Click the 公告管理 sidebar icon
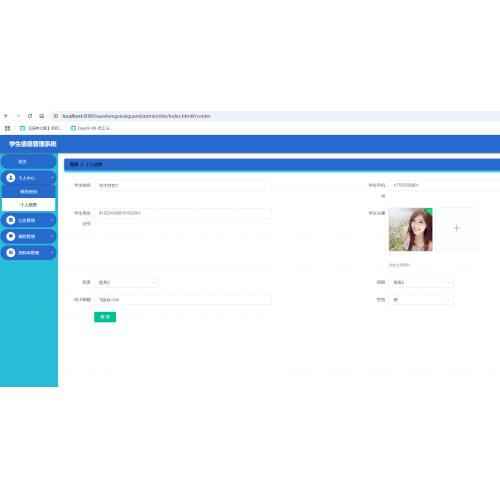 click(x=11, y=220)
